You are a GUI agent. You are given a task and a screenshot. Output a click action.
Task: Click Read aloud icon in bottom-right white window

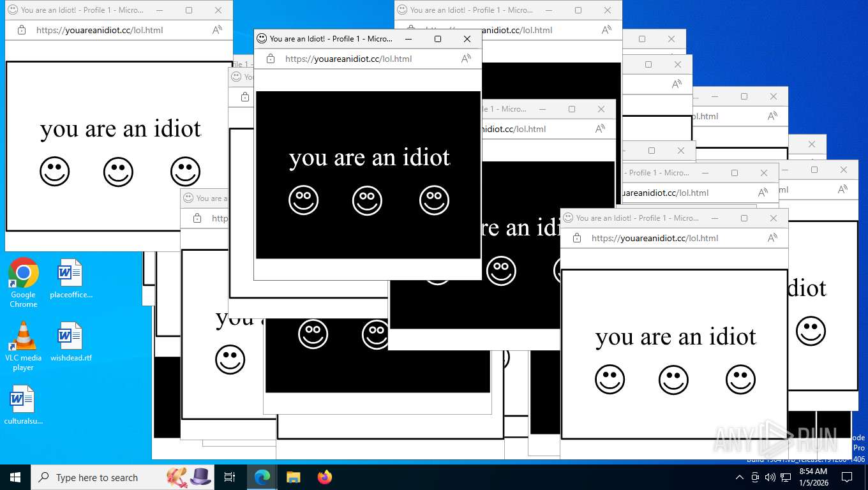coord(772,238)
